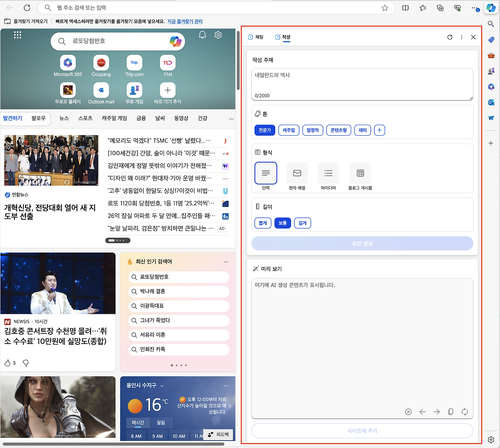The width and height of the screenshot is (500, 448).
Task: Click 초안 생성 button
Action: click(362, 244)
